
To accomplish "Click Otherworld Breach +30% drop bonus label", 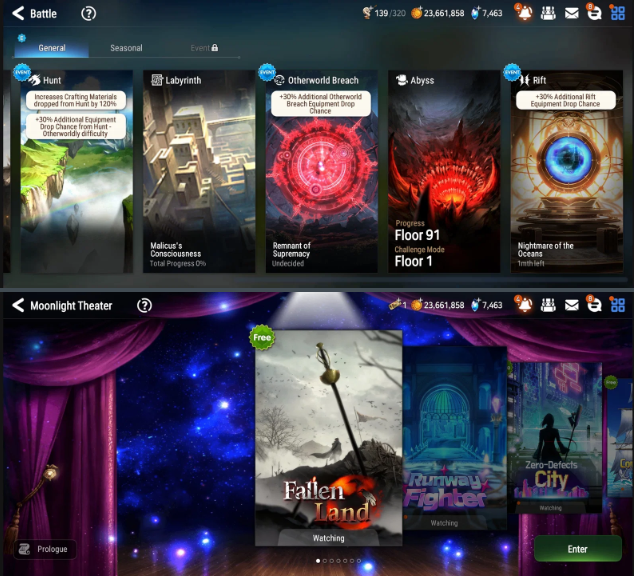I will click(321, 103).
